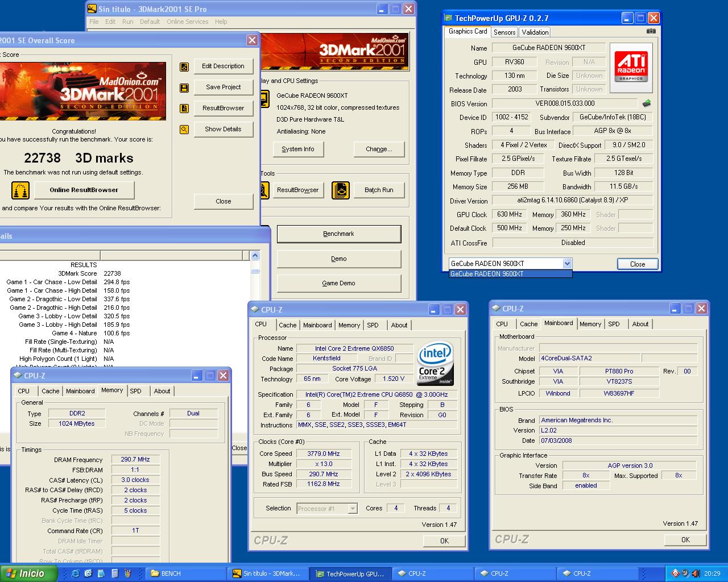728x582 pixels.
Task: Click Batch Run button
Action: [379, 190]
